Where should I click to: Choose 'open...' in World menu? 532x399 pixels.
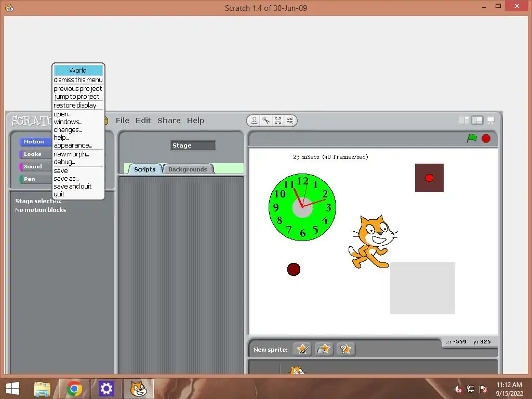point(78,114)
